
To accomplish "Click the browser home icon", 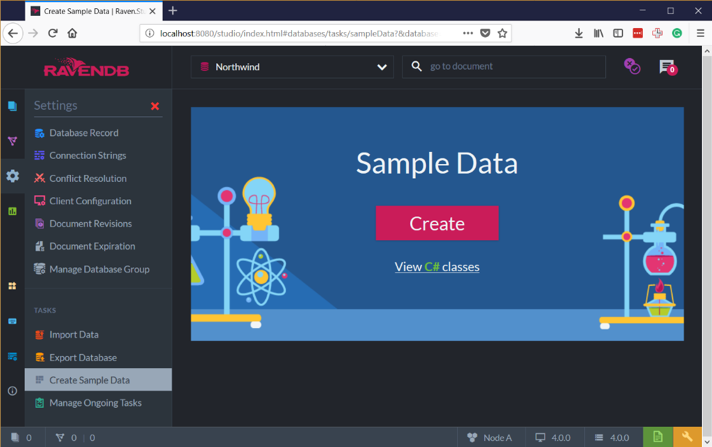I will tap(72, 33).
